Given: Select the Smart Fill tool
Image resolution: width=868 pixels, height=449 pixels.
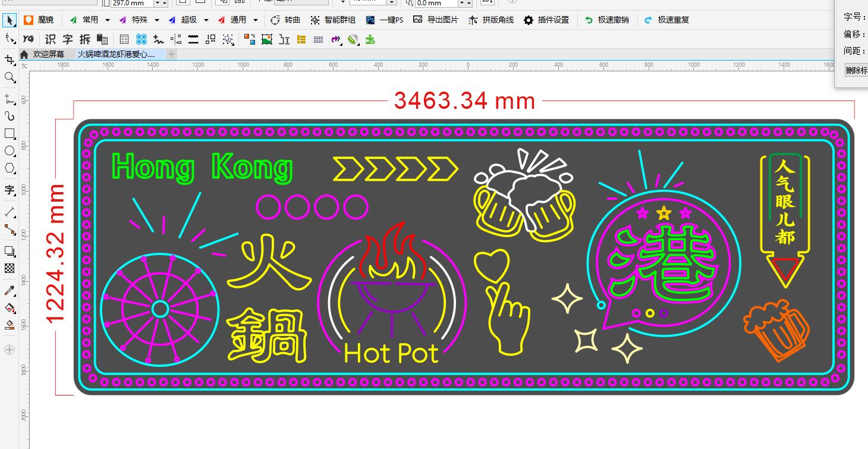Looking at the screenshot, I should [10, 325].
